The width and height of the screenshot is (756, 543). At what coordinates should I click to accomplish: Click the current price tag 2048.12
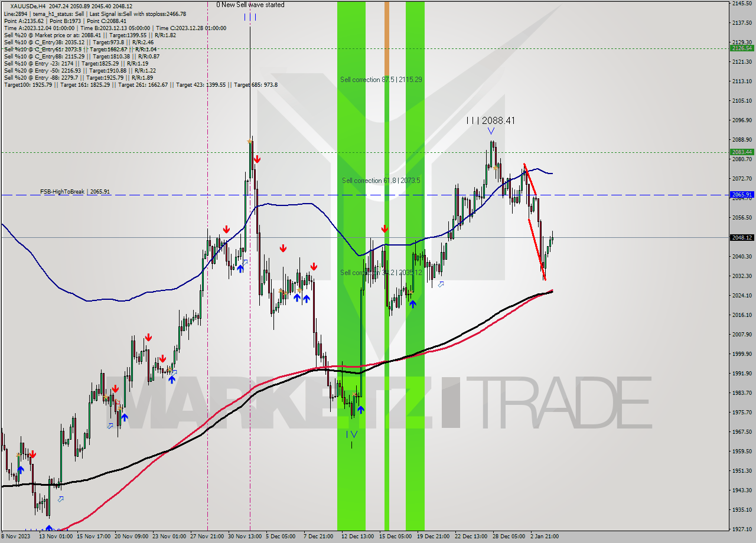(x=742, y=238)
